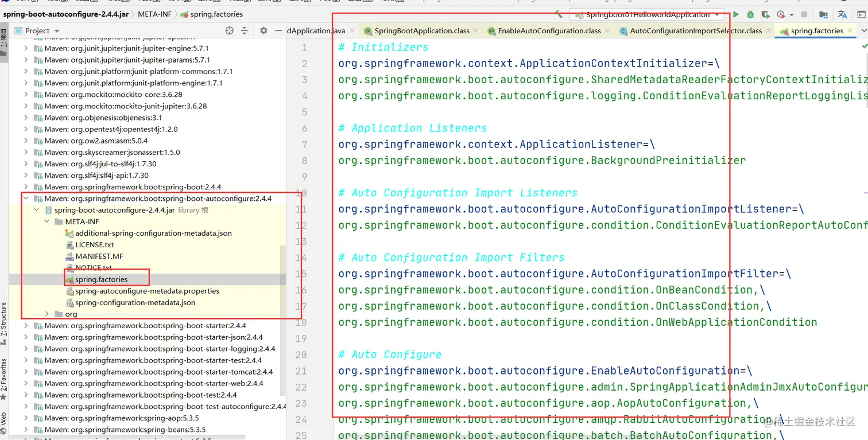Click the profiler run icon in toolbar
The image size is (868, 440).
click(x=781, y=14)
